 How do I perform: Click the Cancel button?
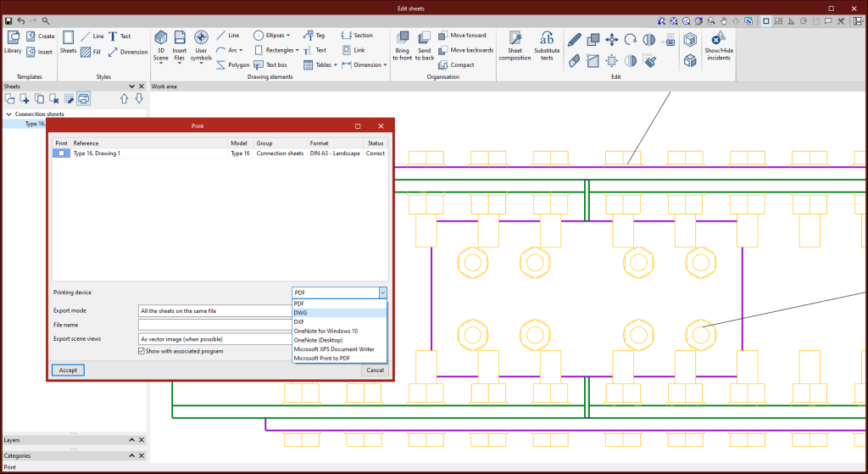click(x=374, y=371)
